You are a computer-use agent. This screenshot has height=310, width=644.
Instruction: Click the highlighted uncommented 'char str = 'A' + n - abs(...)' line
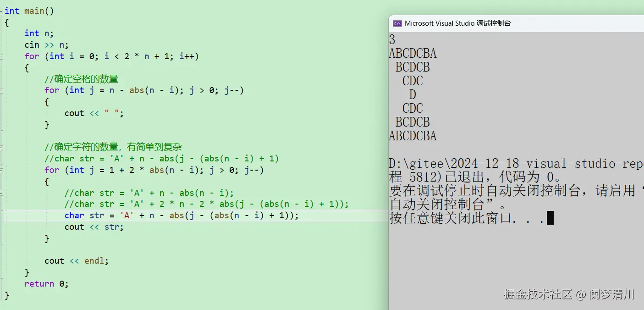182,216
